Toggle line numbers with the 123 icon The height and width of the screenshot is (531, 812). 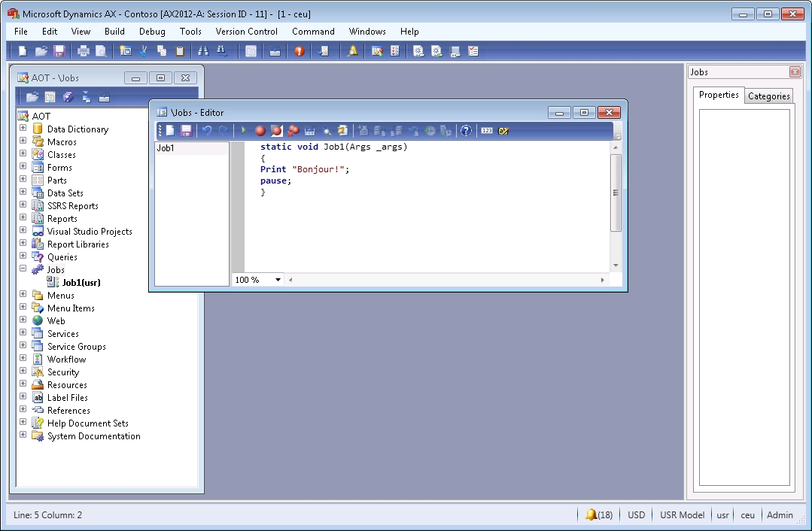[x=487, y=131]
